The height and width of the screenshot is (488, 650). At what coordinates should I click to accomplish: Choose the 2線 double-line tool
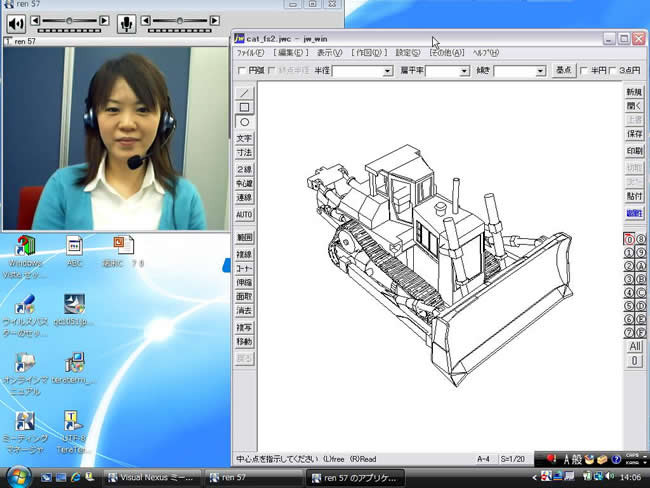[244, 169]
